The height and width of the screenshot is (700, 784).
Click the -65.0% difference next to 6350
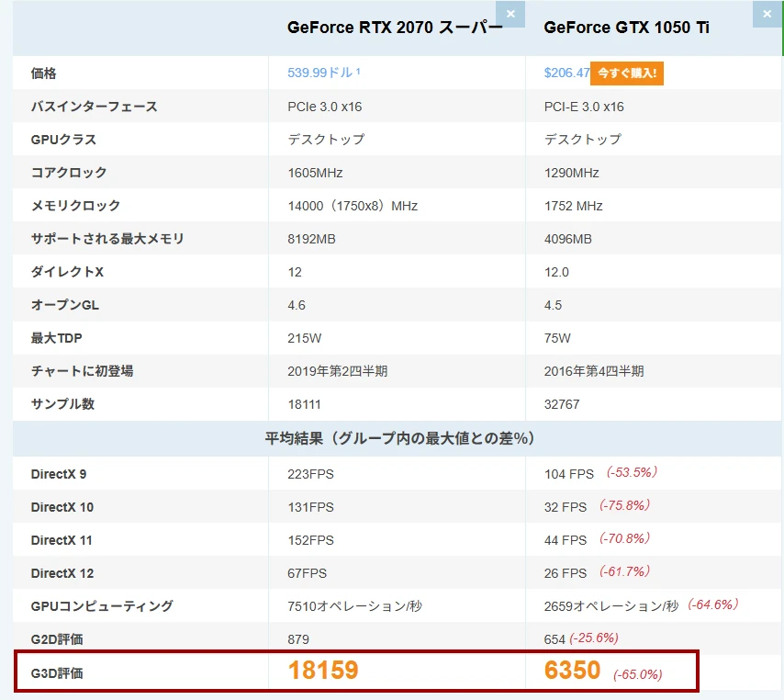(637, 674)
